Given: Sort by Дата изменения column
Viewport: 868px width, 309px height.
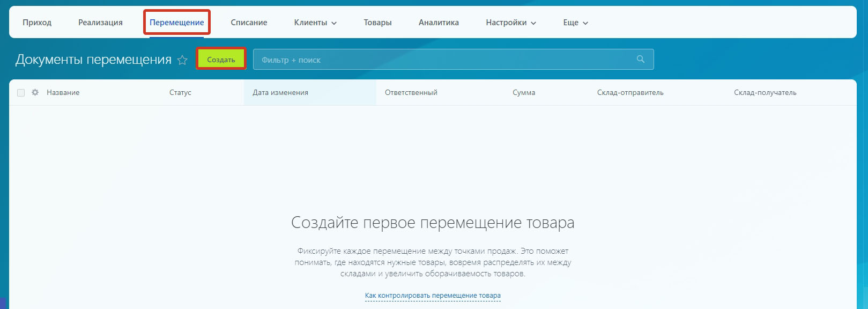Looking at the screenshot, I should (280, 92).
